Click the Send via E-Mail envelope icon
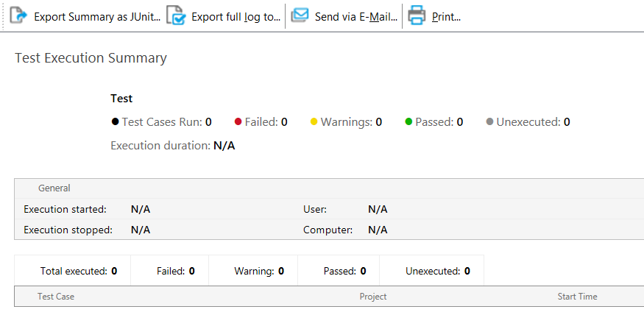Viewport: 644px width, 315px height. (300, 15)
